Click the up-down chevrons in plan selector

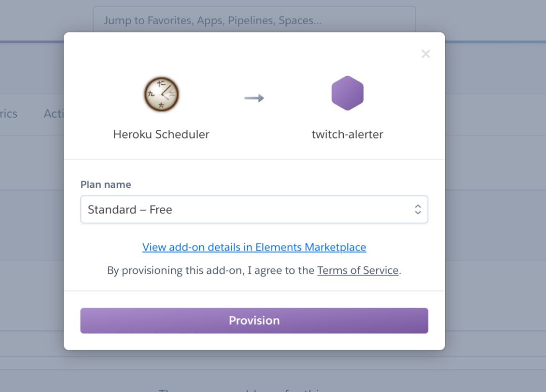[418, 210]
